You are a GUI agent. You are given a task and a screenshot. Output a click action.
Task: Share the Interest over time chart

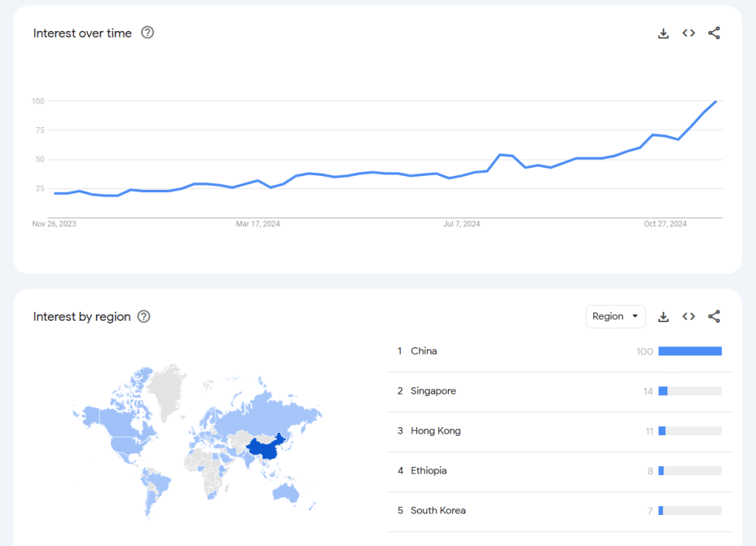[x=714, y=33]
